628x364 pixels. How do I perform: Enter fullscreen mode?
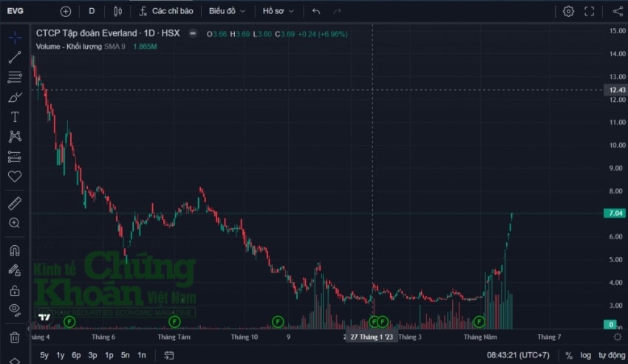(x=589, y=11)
